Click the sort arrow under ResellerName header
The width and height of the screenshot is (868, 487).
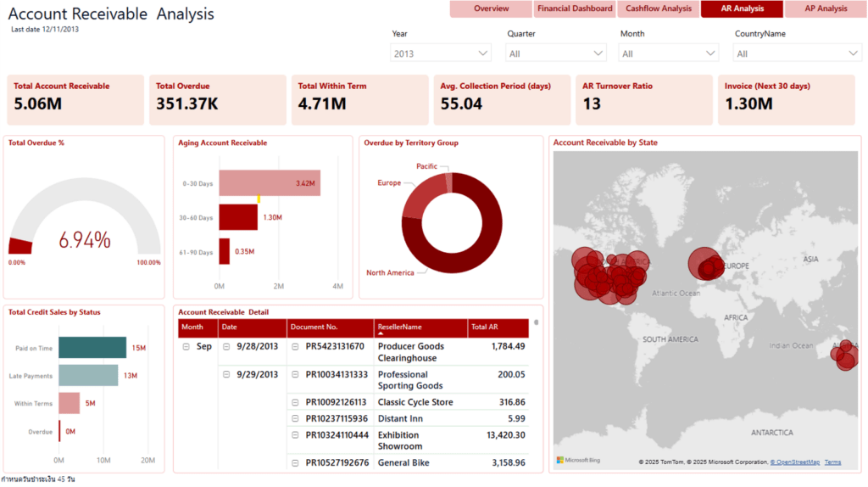point(381,334)
